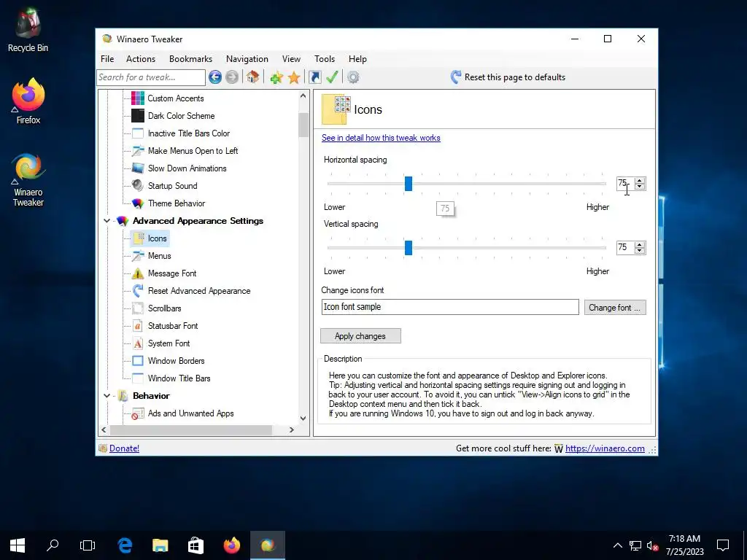The height and width of the screenshot is (560, 747).
Task: Click the Window Borders icon
Action: [138, 360]
